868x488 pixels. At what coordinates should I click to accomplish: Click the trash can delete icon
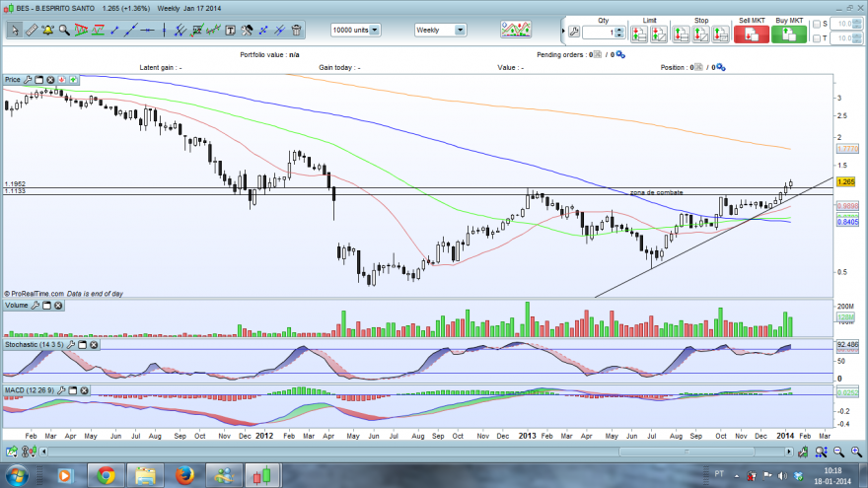[x=297, y=31]
